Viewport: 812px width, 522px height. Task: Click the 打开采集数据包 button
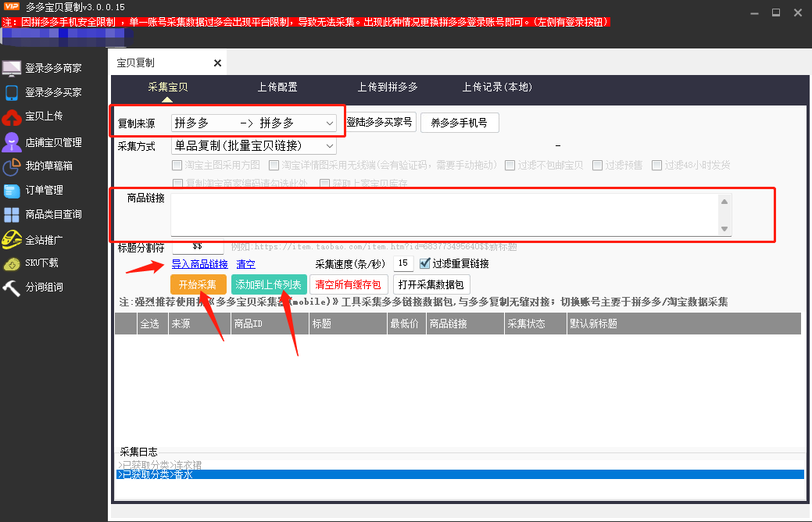pos(431,284)
